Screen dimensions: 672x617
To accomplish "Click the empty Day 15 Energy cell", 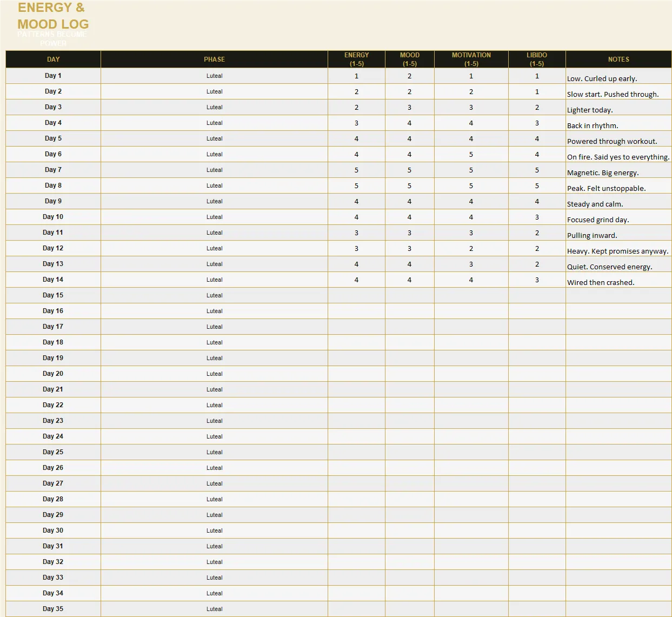I will click(356, 295).
